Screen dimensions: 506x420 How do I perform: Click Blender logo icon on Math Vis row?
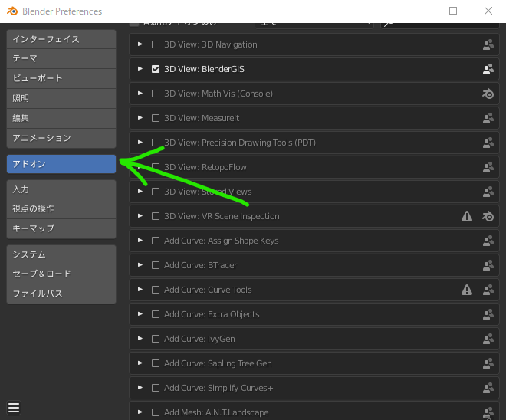point(488,94)
